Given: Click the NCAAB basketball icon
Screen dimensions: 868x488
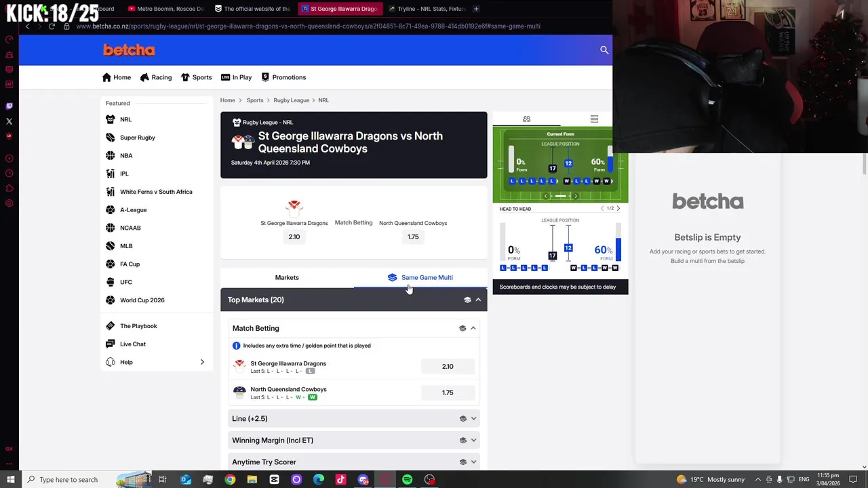Looking at the screenshot, I should [111, 228].
